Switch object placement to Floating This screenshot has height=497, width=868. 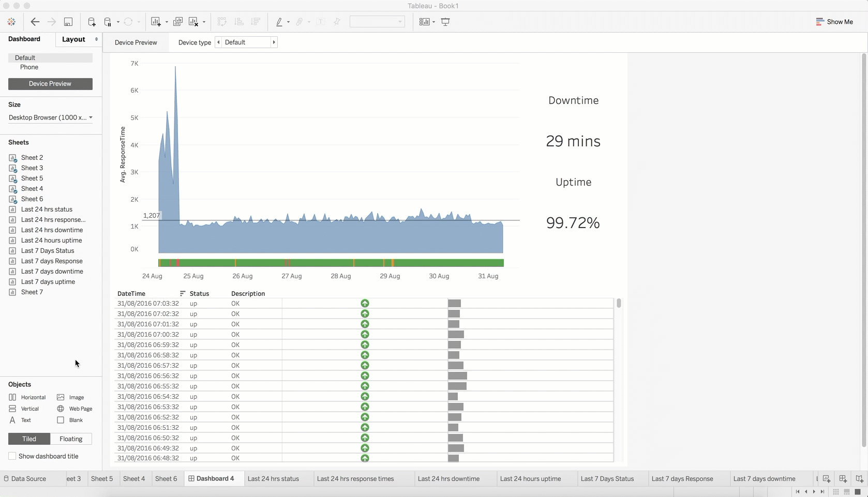click(x=71, y=439)
